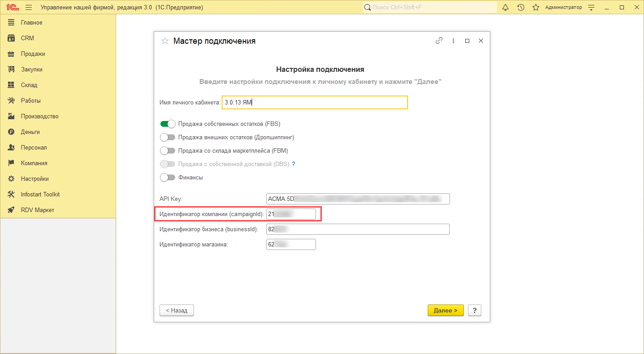Copy link to Мастер подключения form

[x=439, y=41]
